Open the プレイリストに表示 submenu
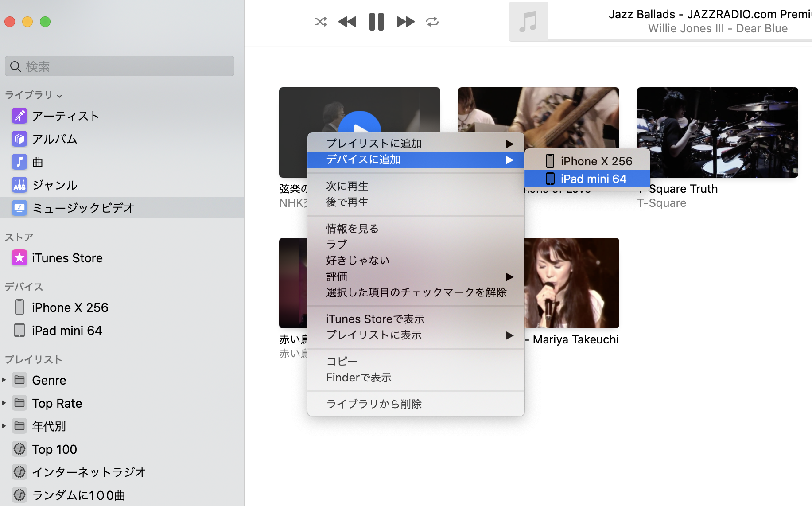The height and width of the screenshot is (506, 812). [416, 335]
